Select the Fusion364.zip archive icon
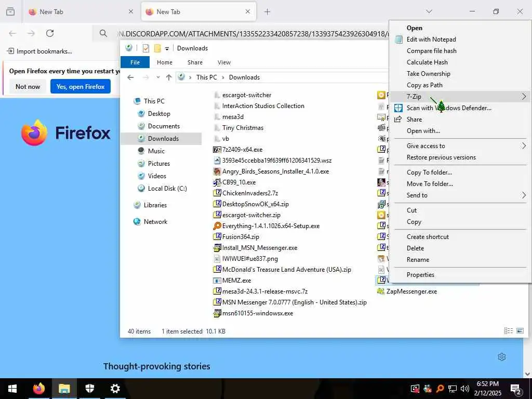This screenshot has width=532, height=399. (x=217, y=237)
